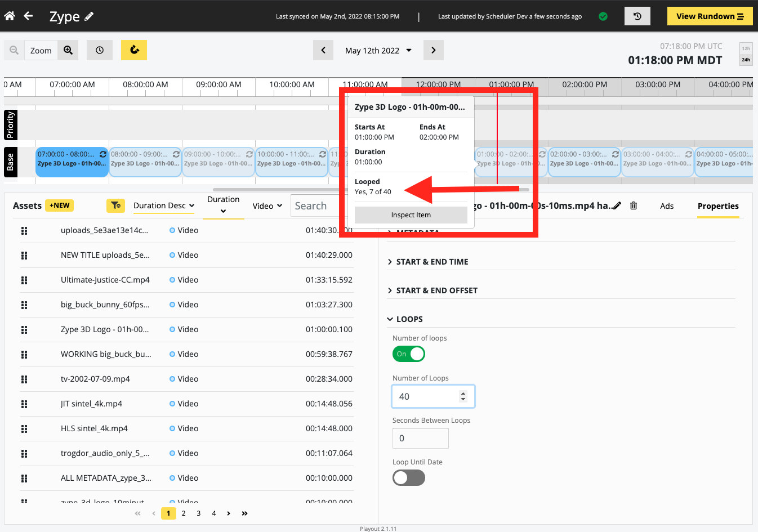This screenshot has width=758, height=532.
Task: Open the Duration Desc sort dropdown
Action: tap(164, 205)
